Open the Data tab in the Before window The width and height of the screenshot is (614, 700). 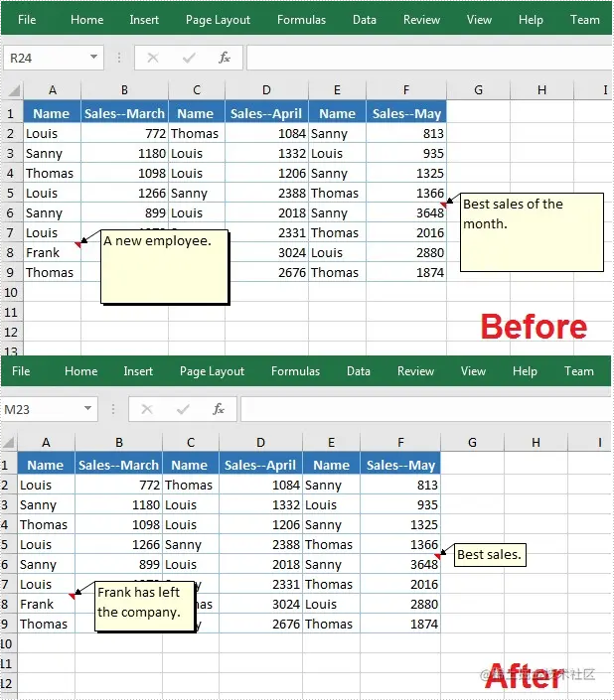(x=365, y=20)
